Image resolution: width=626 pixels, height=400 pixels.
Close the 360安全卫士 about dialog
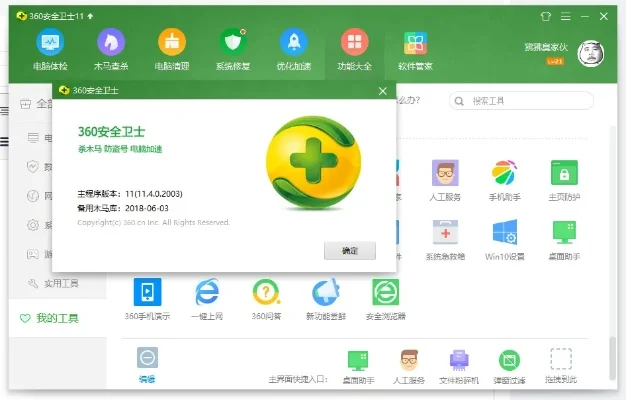pos(382,90)
